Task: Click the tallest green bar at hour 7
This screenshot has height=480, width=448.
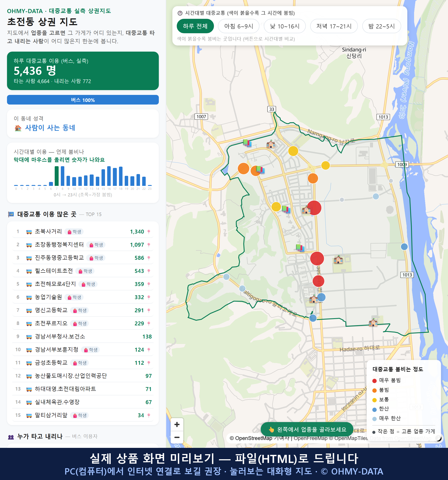Action: (56, 176)
